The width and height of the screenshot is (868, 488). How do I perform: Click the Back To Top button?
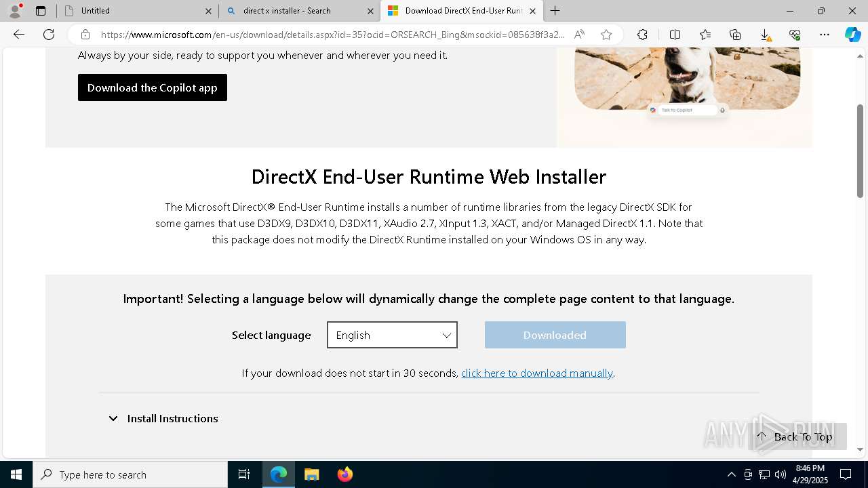[797, 436]
